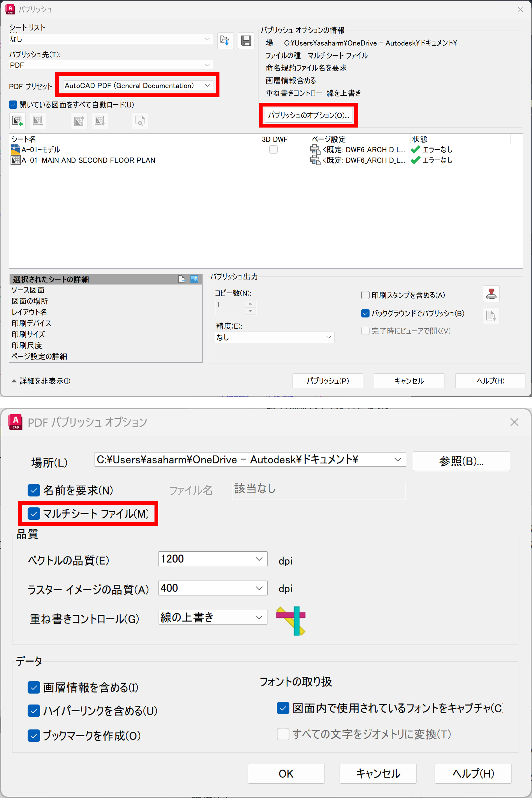Image resolution: width=532 pixels, height=798 pixels.
Task: Click the 選択されたシートの詳細 panel header
Action: pos(106,279)
